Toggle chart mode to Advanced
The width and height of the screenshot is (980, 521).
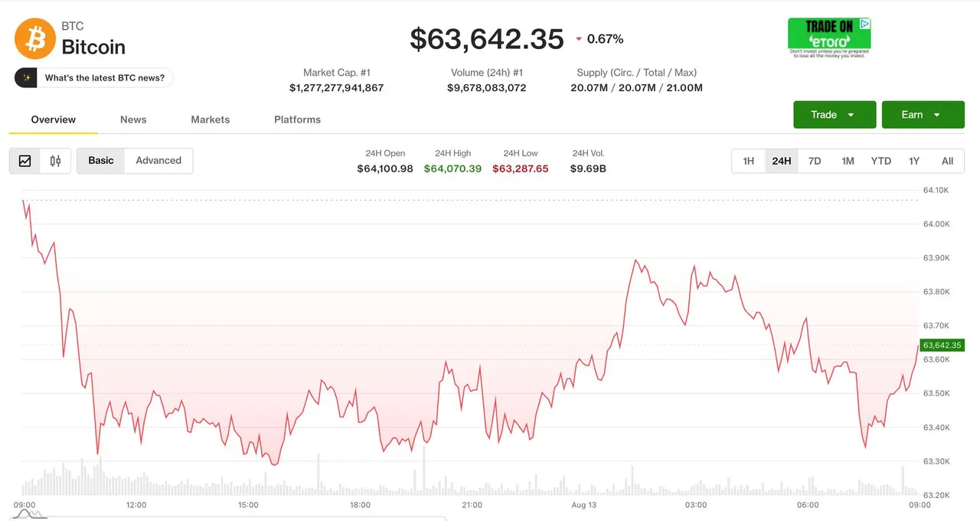click(x=158, y=161)
